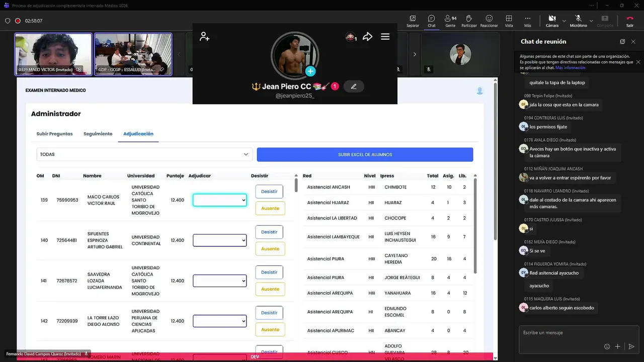Click Ausente for LA TORRE LAZO row

[270, 329]
